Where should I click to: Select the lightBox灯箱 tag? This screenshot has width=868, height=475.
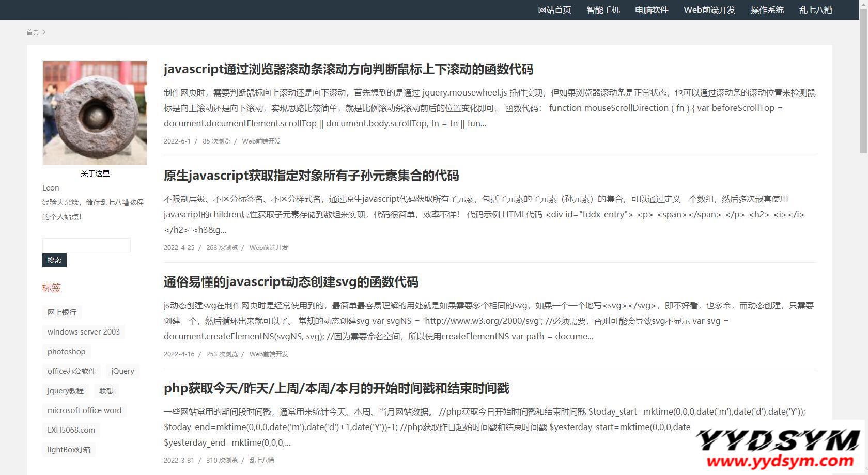click(69, 450)
